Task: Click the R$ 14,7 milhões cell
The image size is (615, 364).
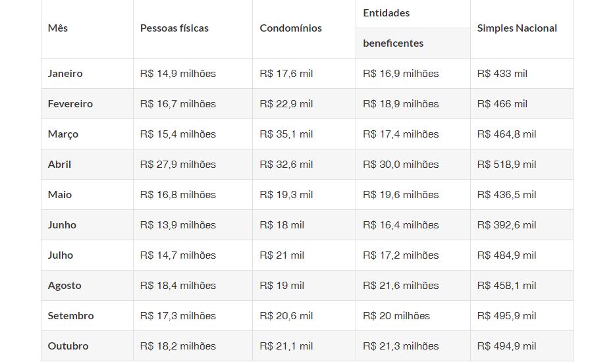Action: point(178,255)
